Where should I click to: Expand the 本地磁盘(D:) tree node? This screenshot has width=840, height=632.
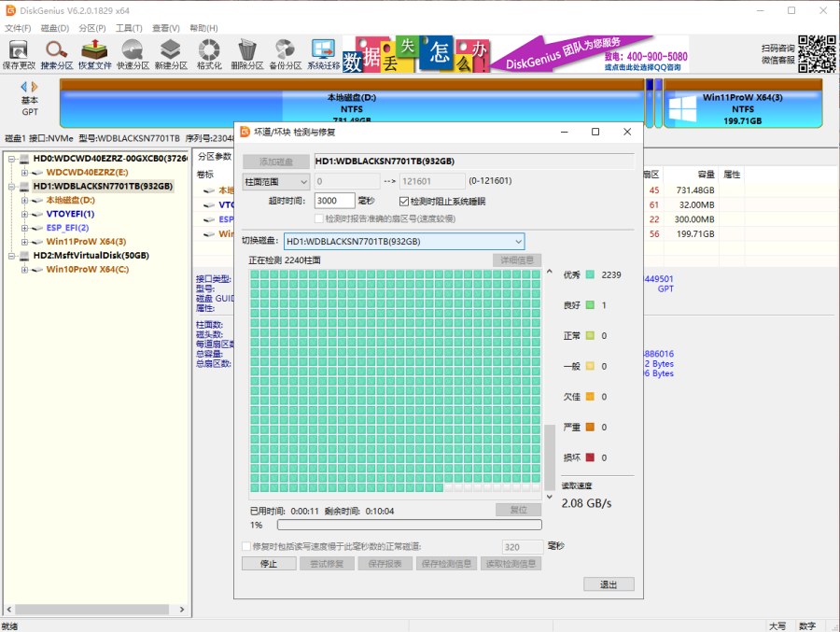point(24,201)
